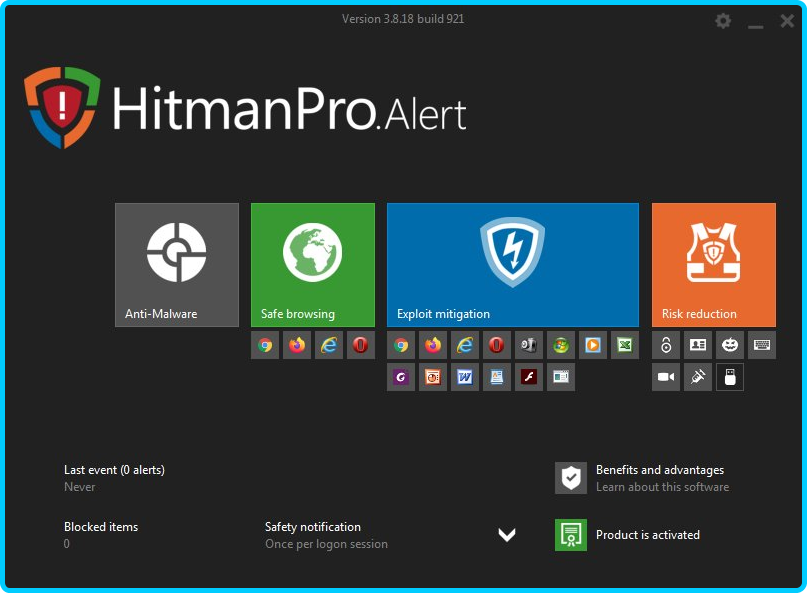Click the Flash Player icon
The height and width of the screenshot is (593, 807).
(x=529, y=377)
